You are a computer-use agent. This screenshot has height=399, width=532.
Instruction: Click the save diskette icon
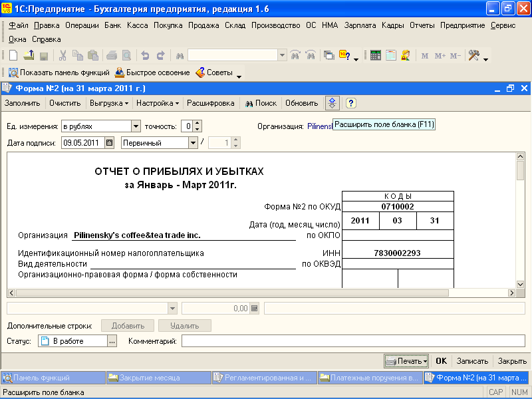(44, 56)
